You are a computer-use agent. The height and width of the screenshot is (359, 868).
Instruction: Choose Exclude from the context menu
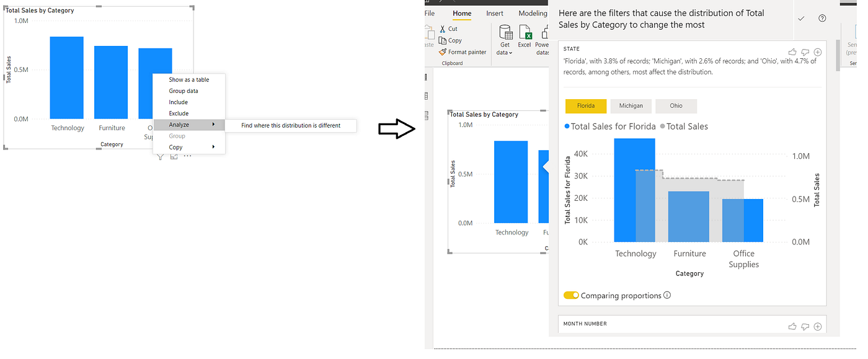coord(179,113)
